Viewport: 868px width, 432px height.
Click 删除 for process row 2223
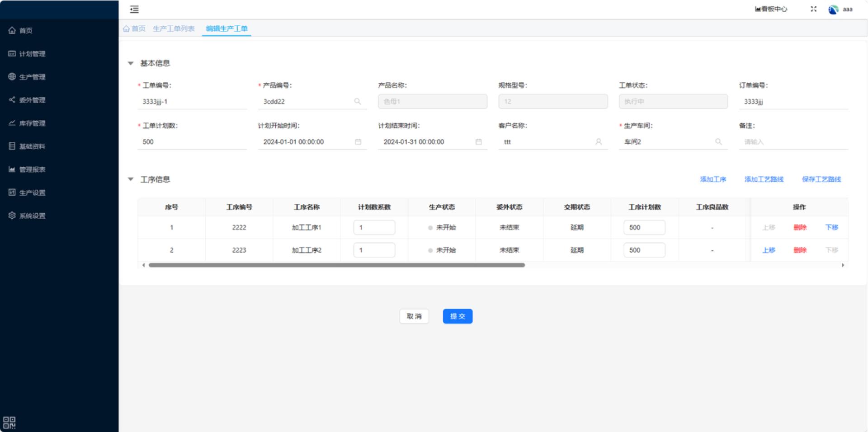(x=800, y=250)
